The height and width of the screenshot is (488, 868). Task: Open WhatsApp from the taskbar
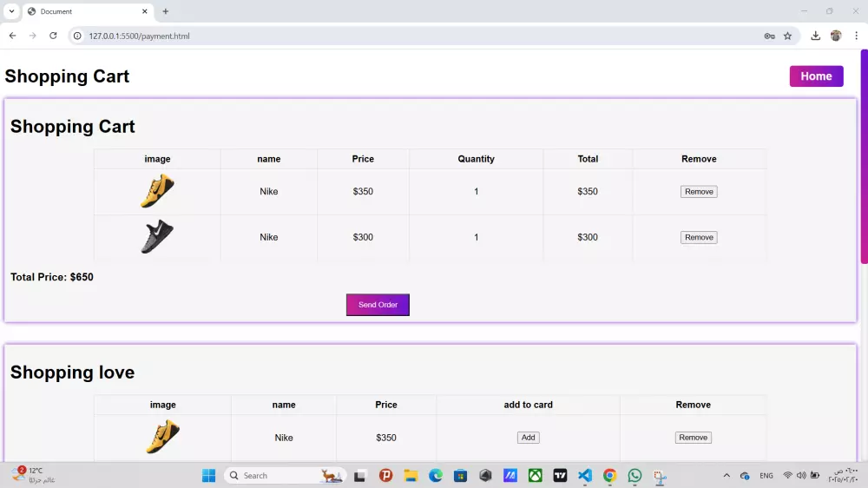pos(635,475)
